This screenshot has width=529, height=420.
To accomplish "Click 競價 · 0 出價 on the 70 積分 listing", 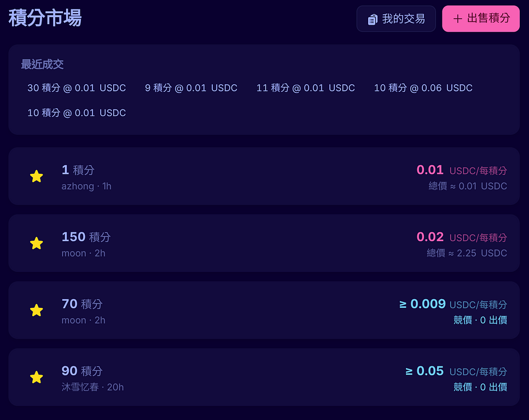I will [480, 320].
